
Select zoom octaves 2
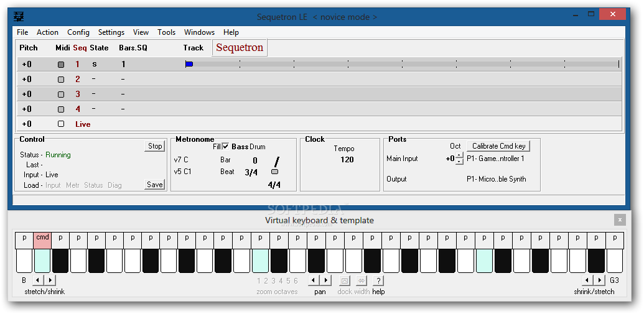(x=266, y=281)
